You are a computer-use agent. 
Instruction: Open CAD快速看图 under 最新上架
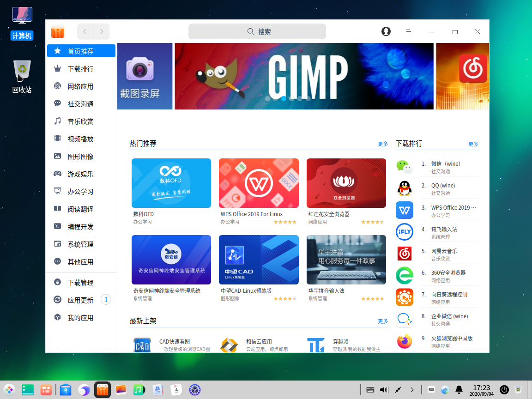pyautogui.click(x=172, y=345)
